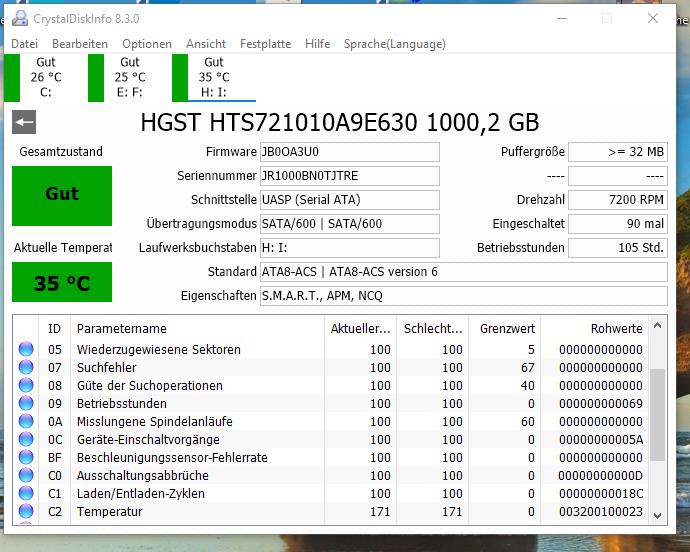
Task: Minimize the CrystalDiskInfo window
Action: [x=562, y=18]
